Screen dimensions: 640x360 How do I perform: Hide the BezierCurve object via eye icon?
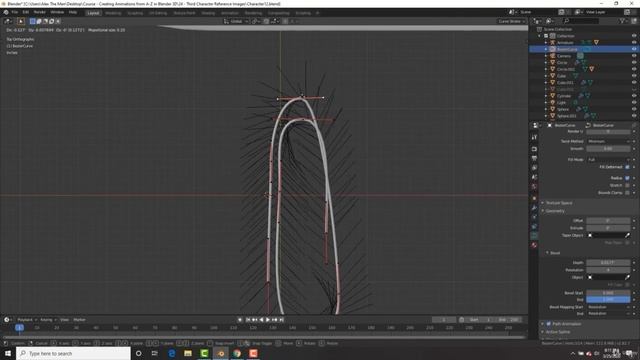[x=634, y=49]
